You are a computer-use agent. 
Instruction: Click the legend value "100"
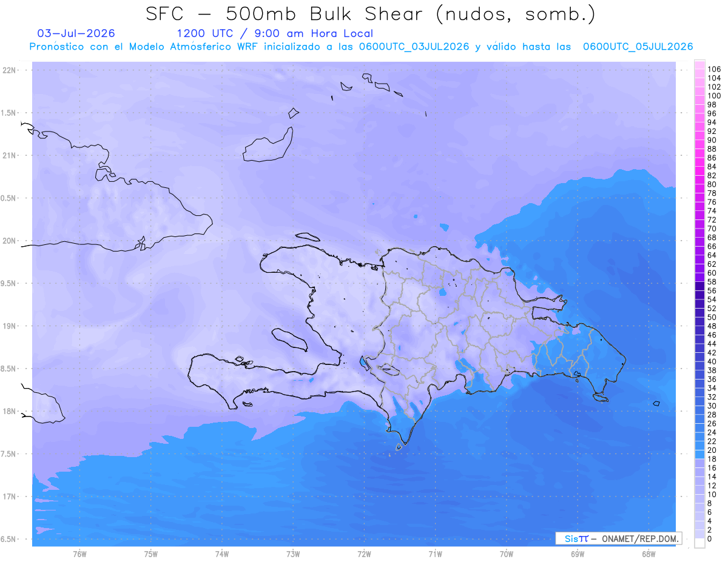tap(714, 96)
